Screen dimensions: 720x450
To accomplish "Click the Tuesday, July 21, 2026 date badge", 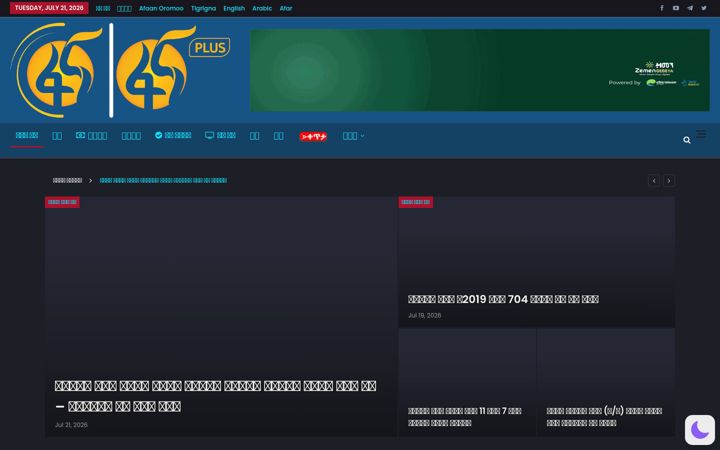I will pyautogui.click(x=49, y=8).
